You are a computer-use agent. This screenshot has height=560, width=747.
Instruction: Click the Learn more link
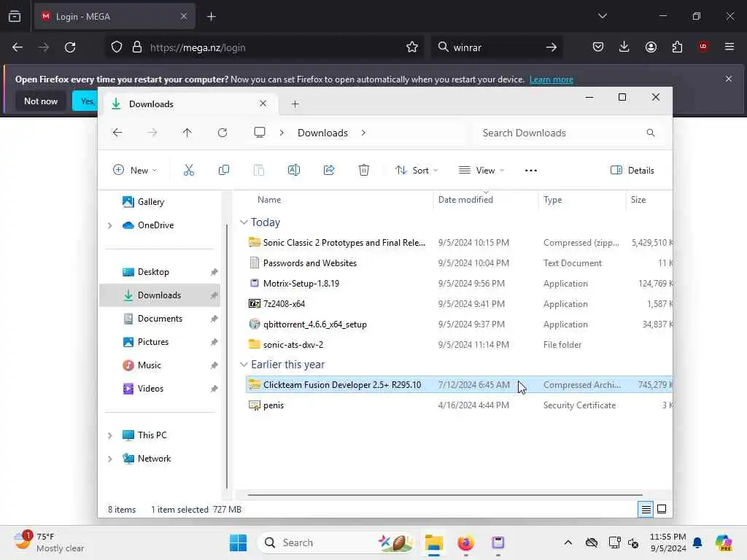pyautogui.click(x=551, y=79)
